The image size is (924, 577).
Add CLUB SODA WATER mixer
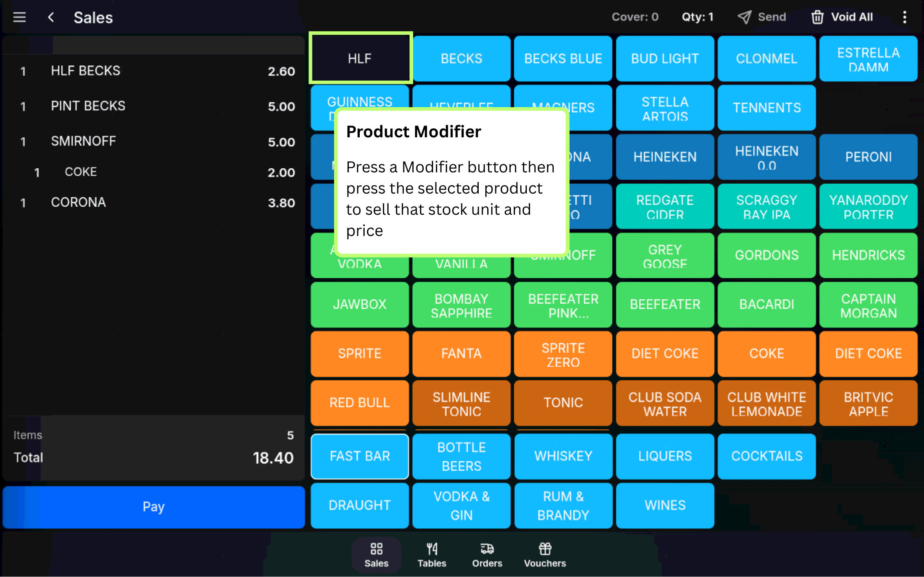pyautogui.click(x=665, y=403)
